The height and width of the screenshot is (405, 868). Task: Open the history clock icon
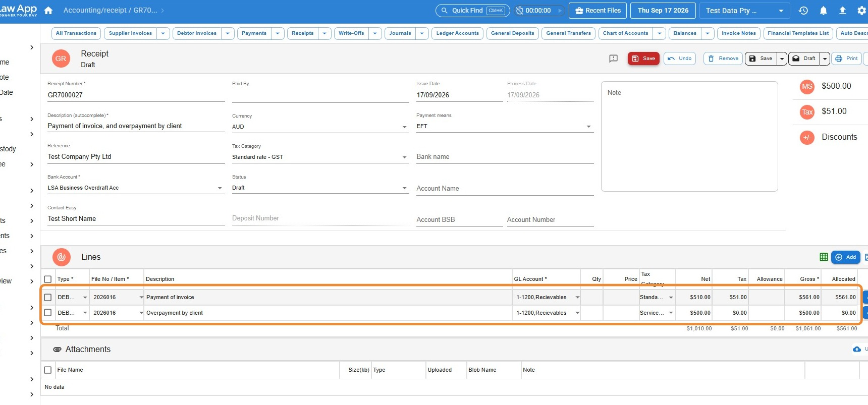pyautogui.click(x=803, y=11)
